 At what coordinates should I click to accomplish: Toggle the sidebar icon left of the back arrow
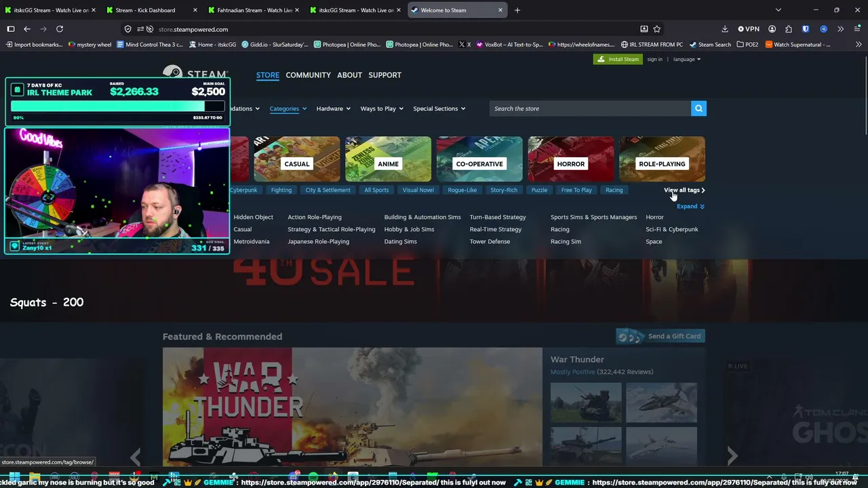point(11,29)
